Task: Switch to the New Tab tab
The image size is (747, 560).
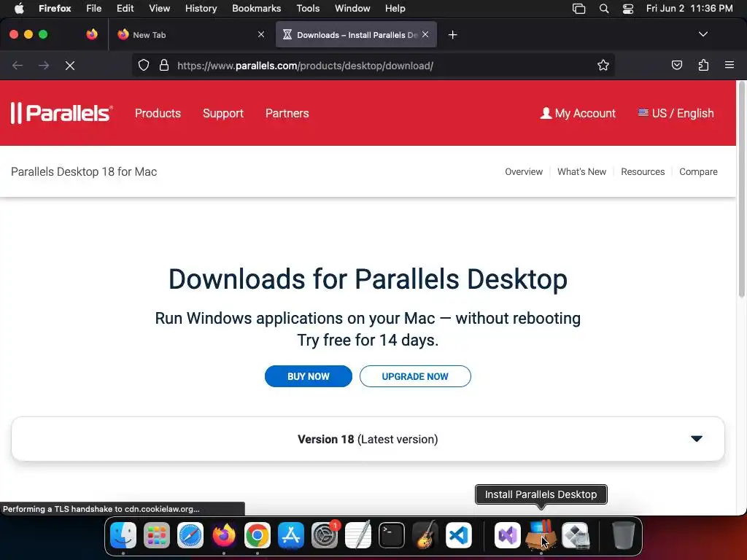Action: click(191, 34)
